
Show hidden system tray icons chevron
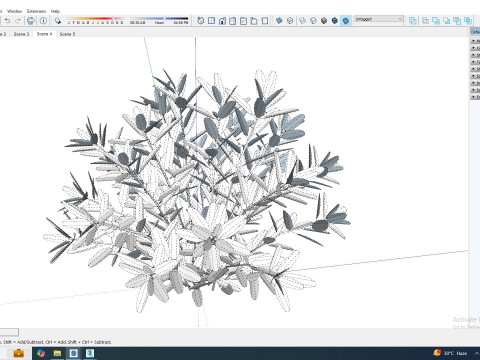pos(477,353)
